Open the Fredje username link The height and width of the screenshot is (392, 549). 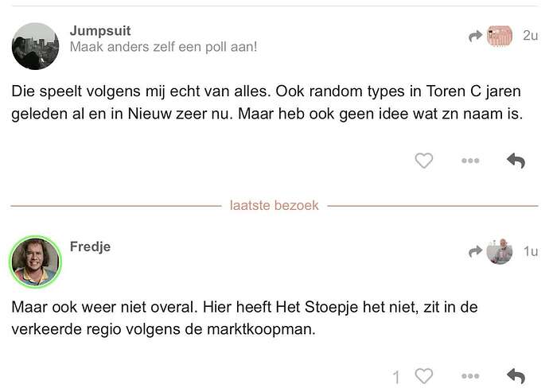[91, 246]
